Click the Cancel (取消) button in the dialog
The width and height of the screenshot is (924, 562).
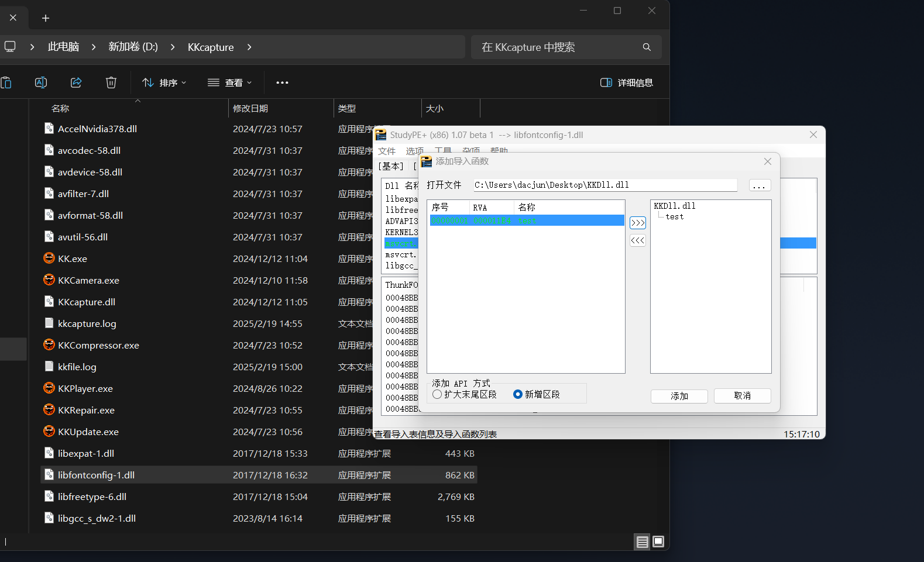click(743, 396)
